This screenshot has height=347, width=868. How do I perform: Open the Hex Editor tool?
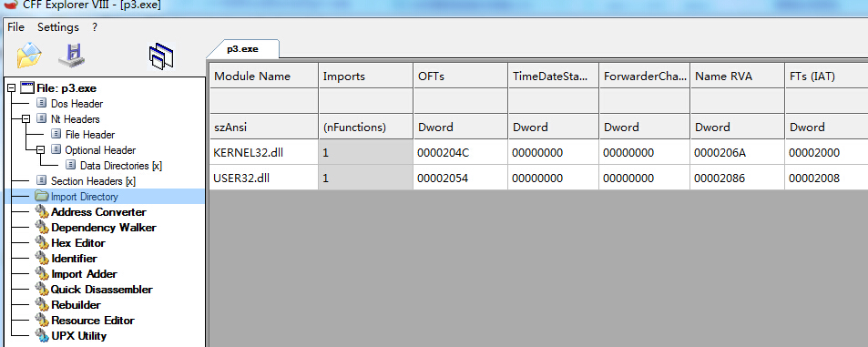78,243
